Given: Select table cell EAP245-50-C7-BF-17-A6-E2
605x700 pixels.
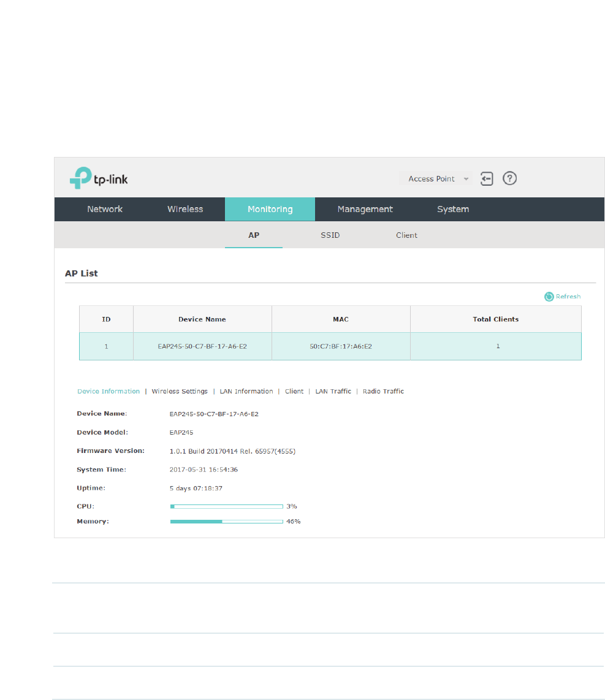Looking at the screenshot, I should (202, 346).
